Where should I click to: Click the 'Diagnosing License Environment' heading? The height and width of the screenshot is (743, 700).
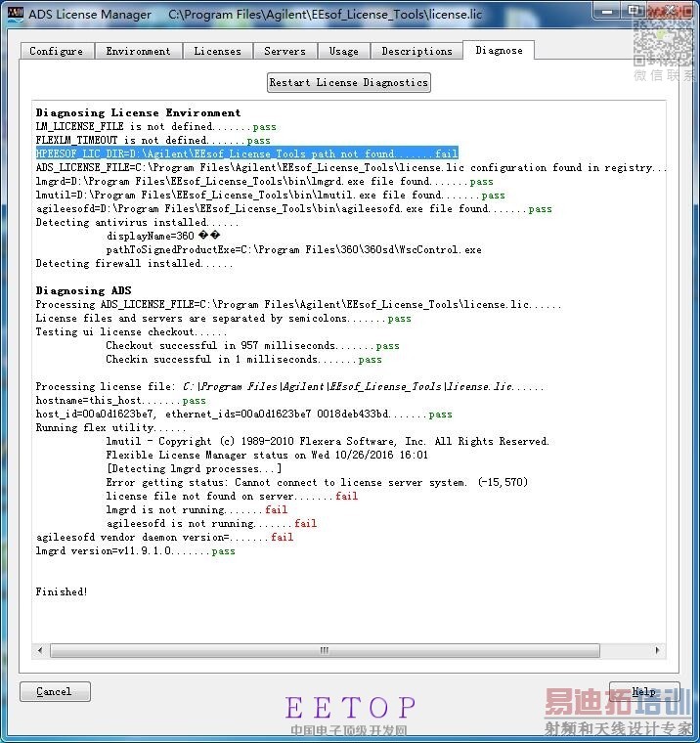click(139, 112)
